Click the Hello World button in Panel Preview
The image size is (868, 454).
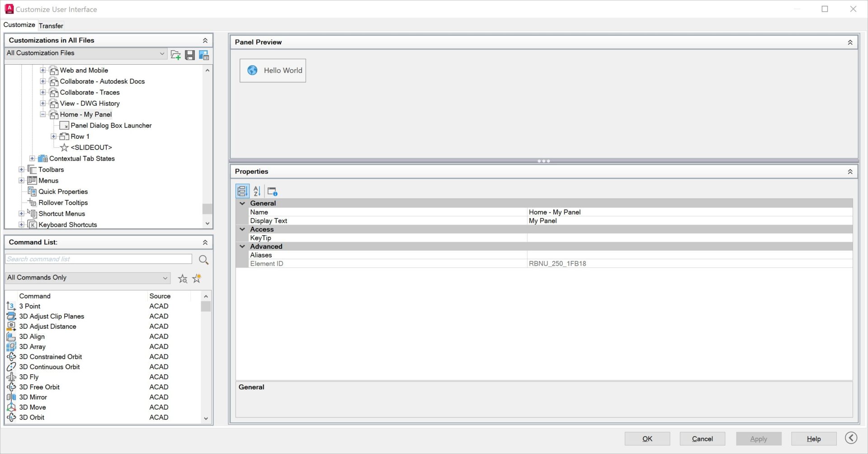tap(273, 71)
